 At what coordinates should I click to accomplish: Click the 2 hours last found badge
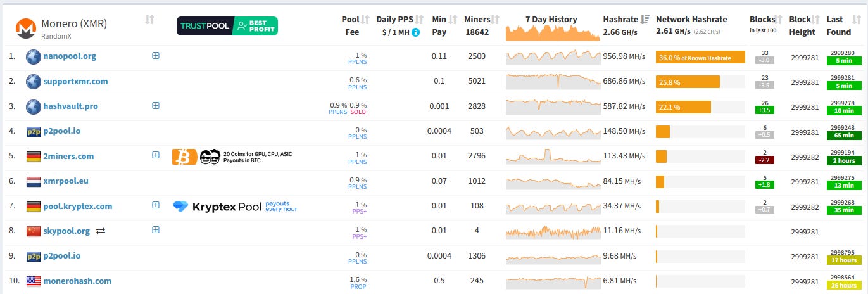[x=843, y=160]
